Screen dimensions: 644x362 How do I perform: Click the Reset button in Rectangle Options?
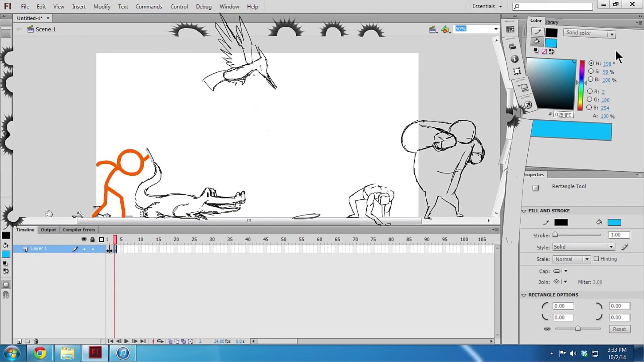pyautogui.click(x=619, y=329)
